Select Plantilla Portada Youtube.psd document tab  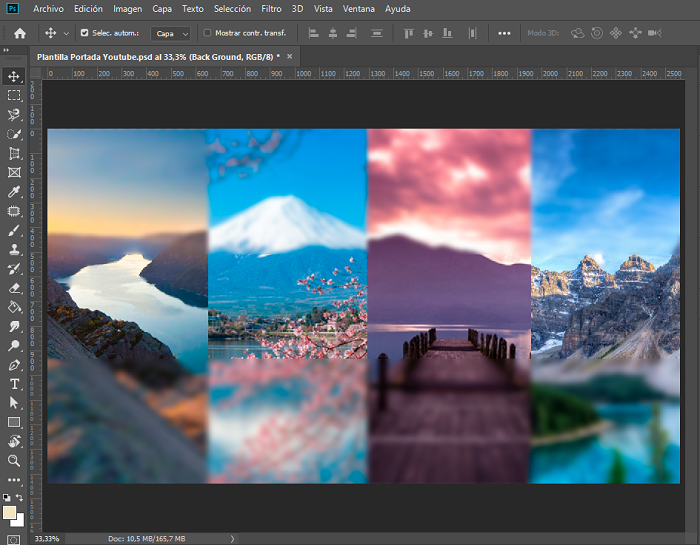coord(158,57)
